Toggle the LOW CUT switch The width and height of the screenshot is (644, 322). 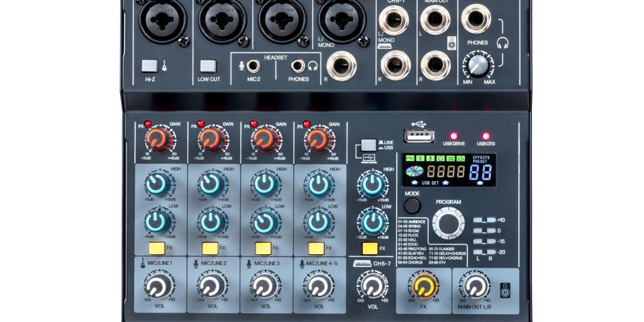[208, 66]
